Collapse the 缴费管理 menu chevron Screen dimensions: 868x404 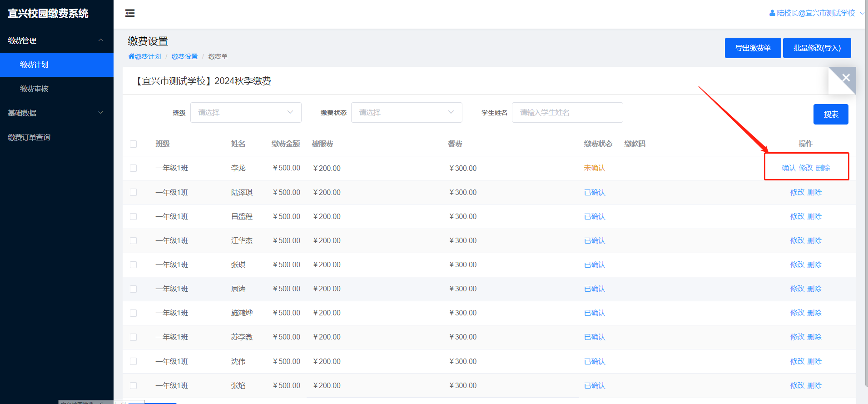tap(101, 40)
